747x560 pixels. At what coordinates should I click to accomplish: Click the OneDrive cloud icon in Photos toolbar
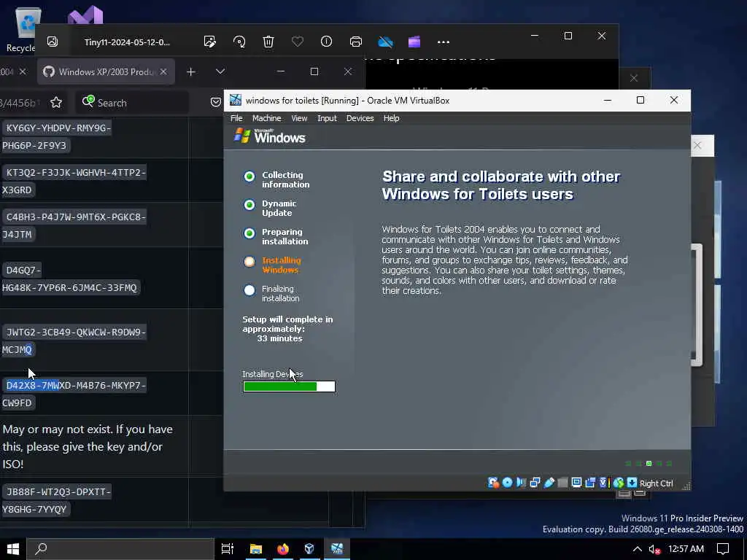tap(385, 42)
